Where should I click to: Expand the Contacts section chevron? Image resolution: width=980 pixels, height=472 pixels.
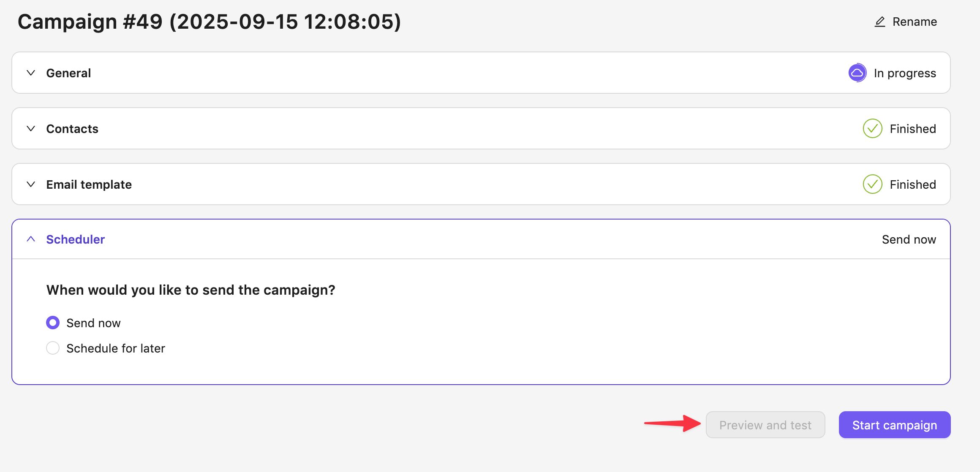(31, 129)
